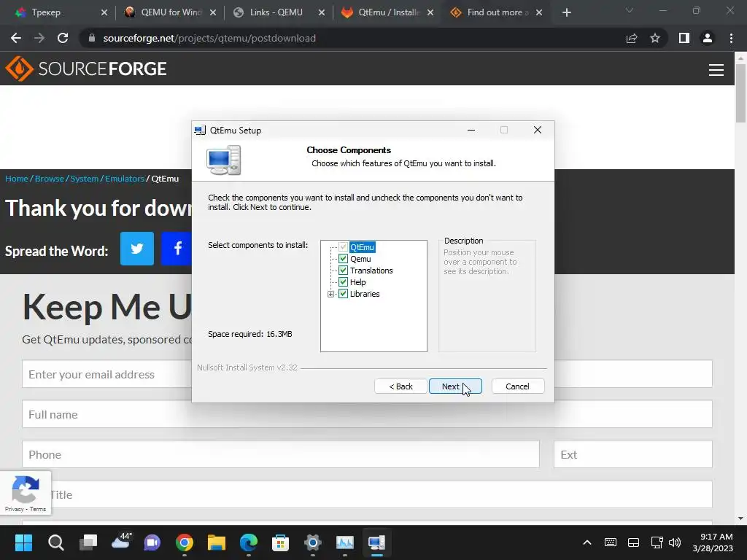
Task: Select the Translations row label
Action: point(371,271)
